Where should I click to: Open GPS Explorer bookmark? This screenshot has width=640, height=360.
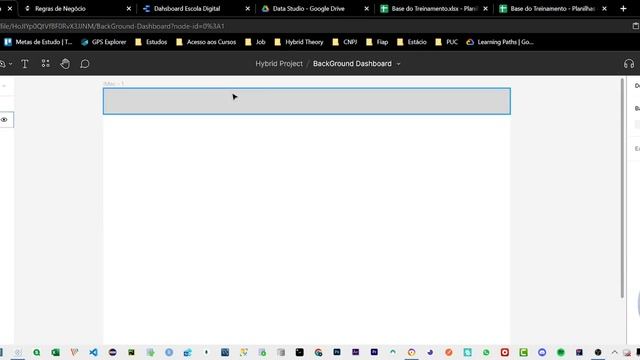(x=104, y=42)
